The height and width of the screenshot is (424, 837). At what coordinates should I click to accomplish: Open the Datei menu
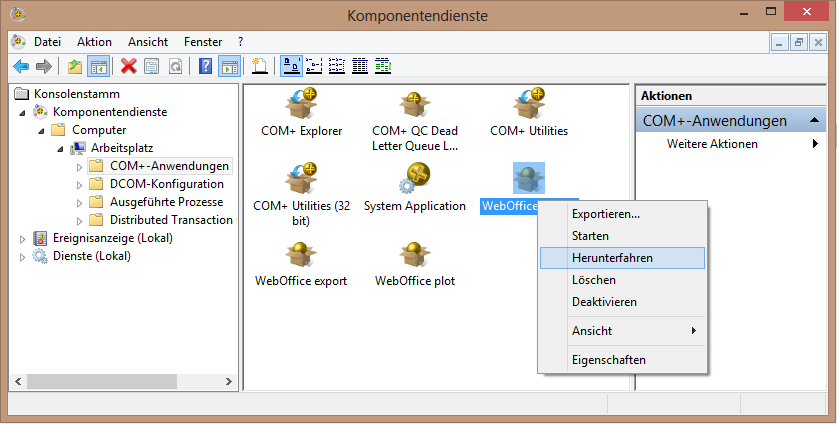click(x=48, y=42)
